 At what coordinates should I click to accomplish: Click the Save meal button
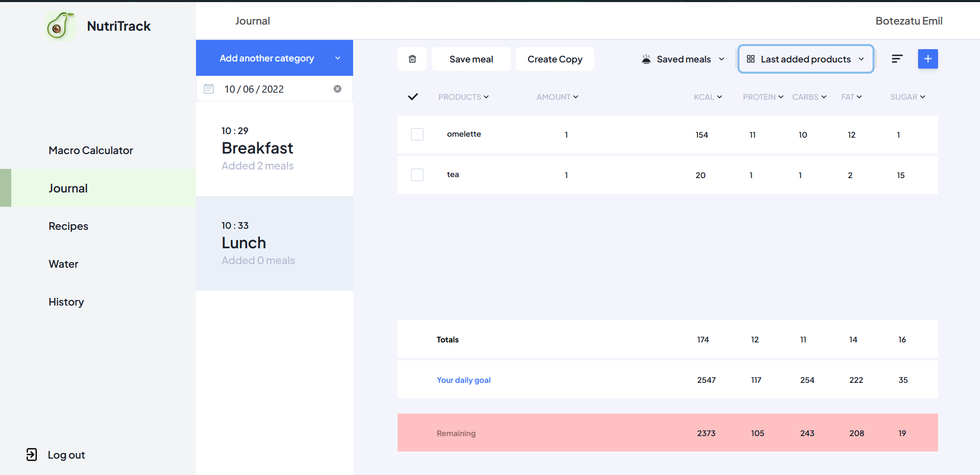[x=471, y=58]
